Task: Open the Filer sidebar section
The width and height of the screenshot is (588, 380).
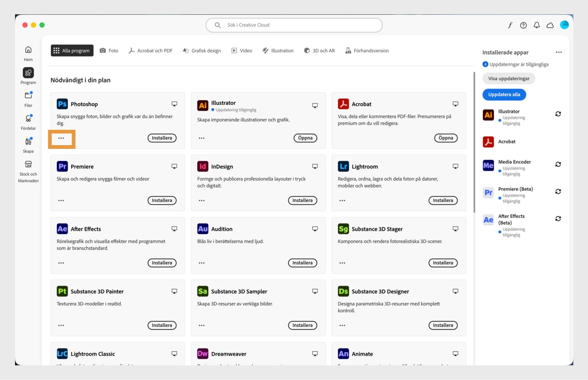Action: pos(28,96)
